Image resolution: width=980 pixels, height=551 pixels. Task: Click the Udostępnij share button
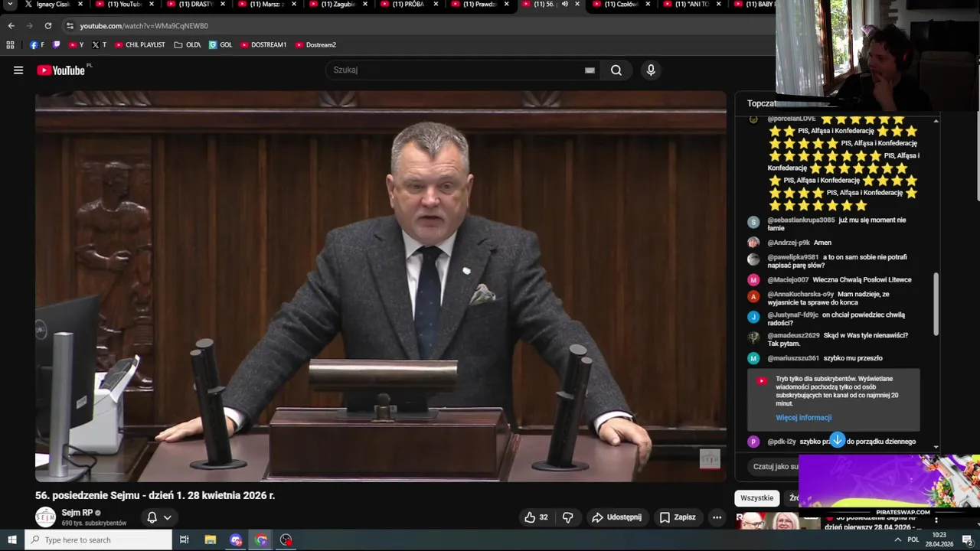click(616, 517)
